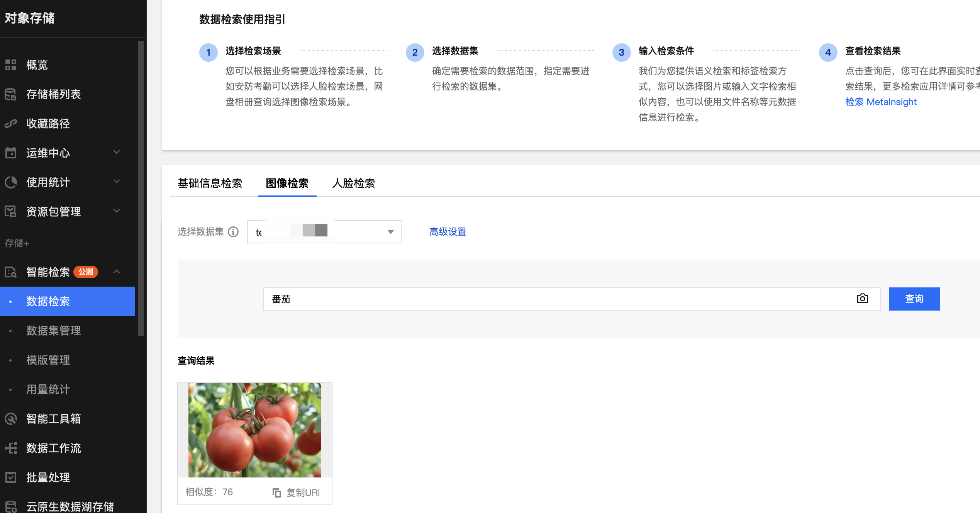Viewport: 980px width, 513px height.
Task: Click the 批量处理 checkbox-style icon
Action: 11,477
